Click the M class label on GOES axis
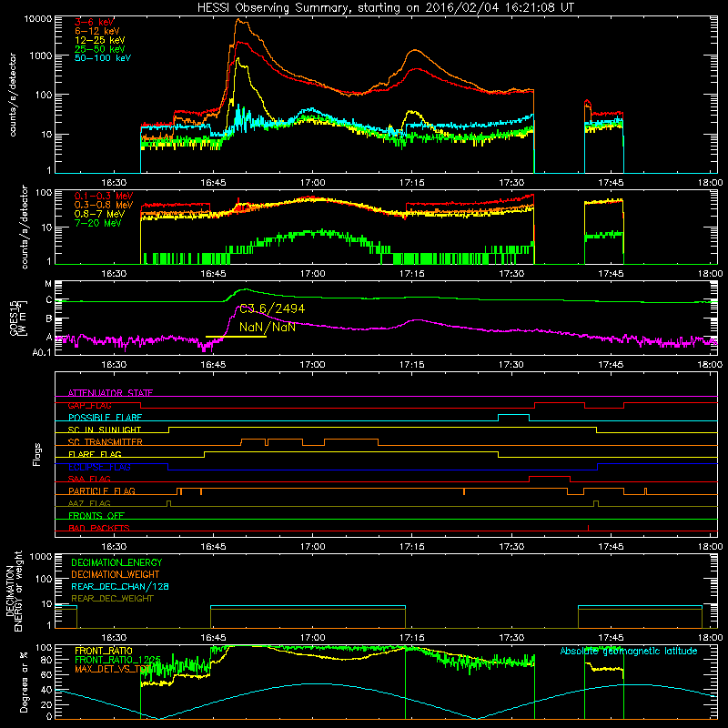 [48, 284]
